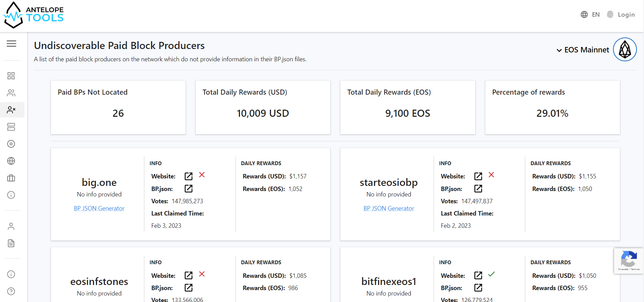Screen dimensions: 644x302
Task: Click the upper info circle icon in the sidebar
Action: [11, 195]
